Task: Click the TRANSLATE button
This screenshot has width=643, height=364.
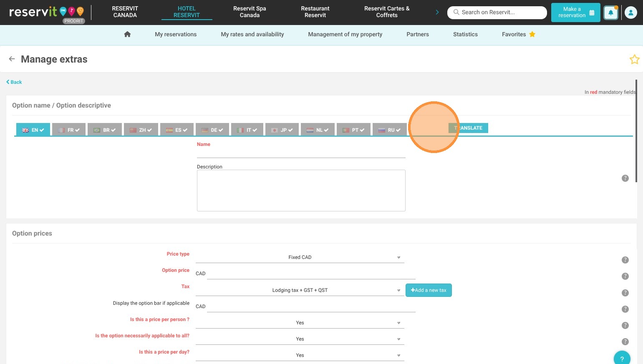Action: pyautogui.click(x=468, y=128)
